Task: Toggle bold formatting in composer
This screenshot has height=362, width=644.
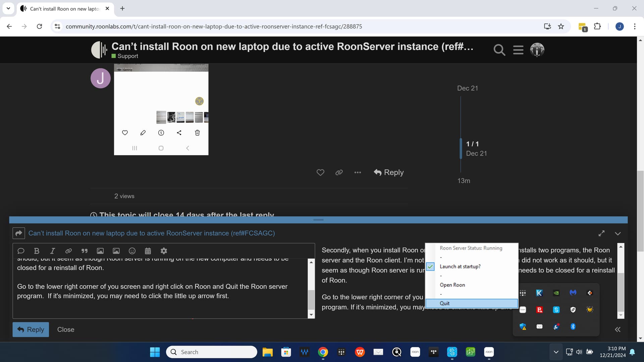Action: click(37, 251)
